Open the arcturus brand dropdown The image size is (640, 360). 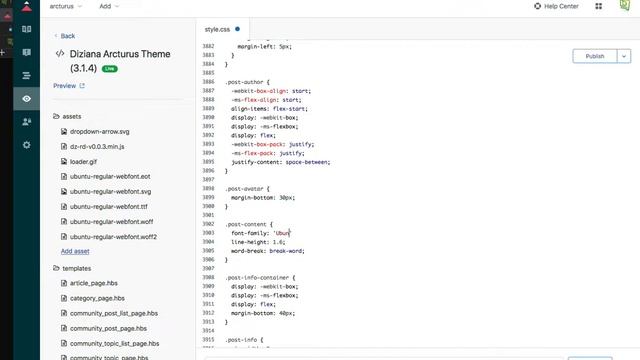[x=66, y=6]
